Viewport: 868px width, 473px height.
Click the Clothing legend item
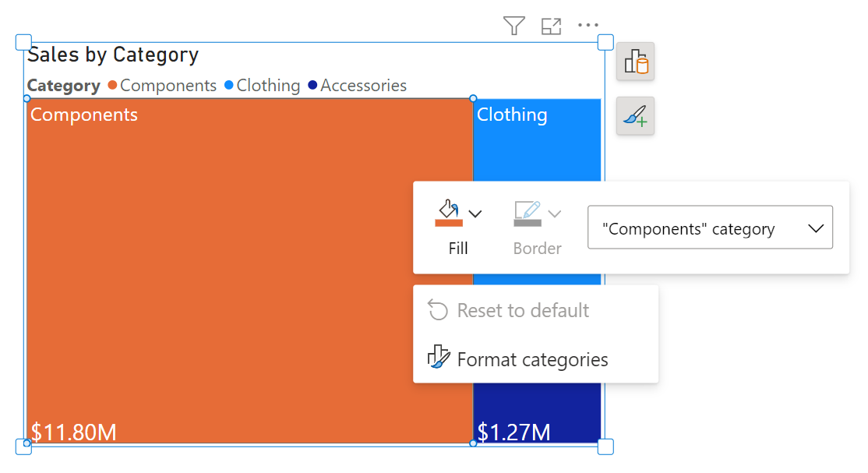[x=263, y=85]
